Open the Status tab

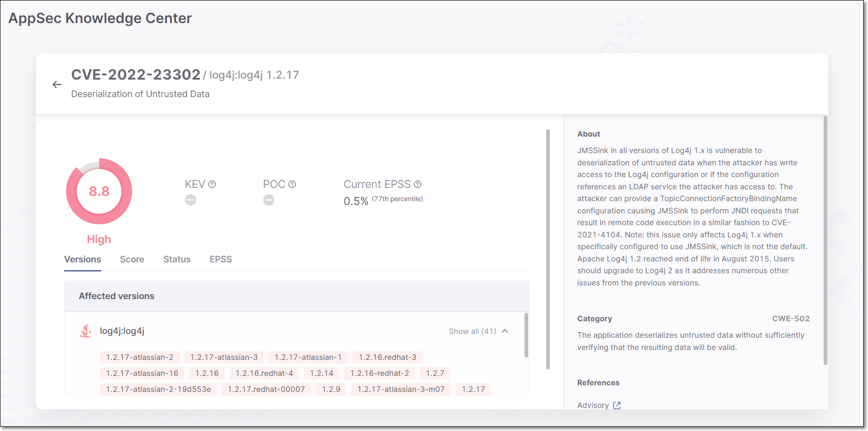177,260
